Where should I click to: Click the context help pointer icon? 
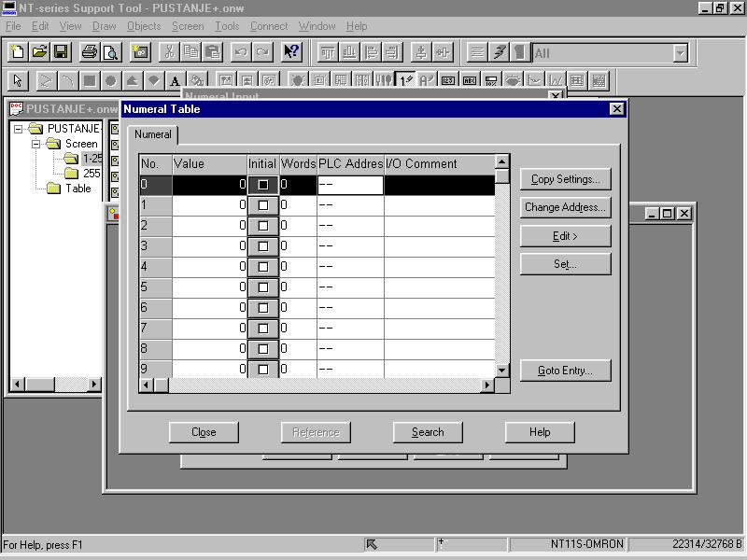pyautogui.click(x=291, y=52)
